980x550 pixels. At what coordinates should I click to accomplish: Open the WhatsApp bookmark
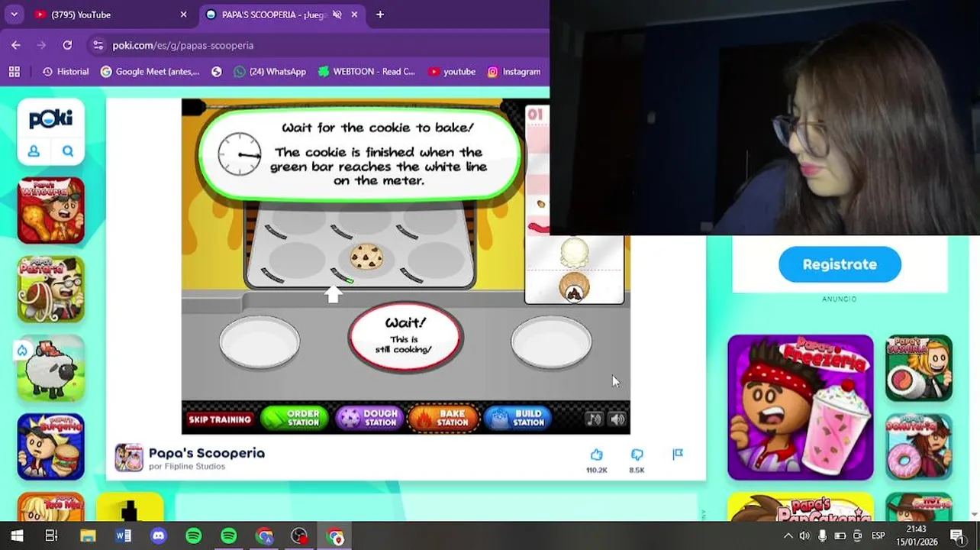(x=270, y=72)
